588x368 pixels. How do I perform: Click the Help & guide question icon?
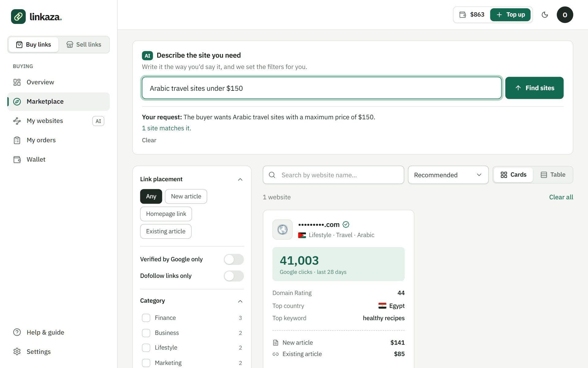pyautogui.click(x=17, y=332)
